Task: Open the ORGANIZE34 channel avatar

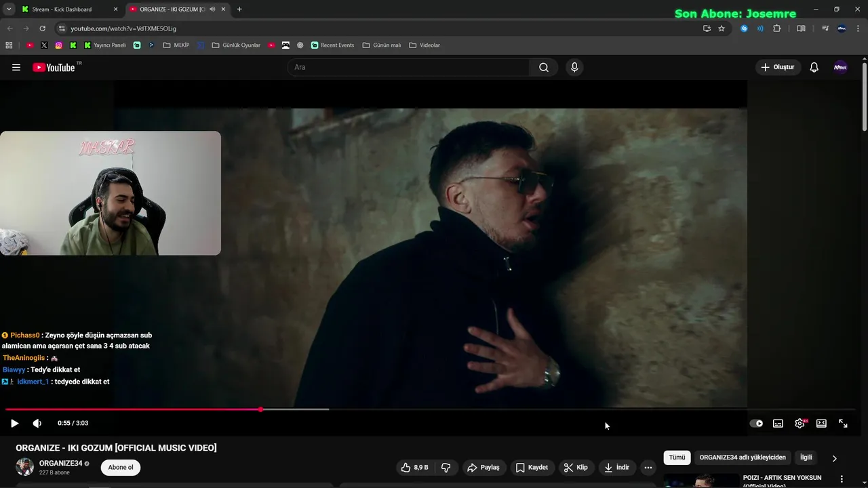Action: click(x=24, y=467)
